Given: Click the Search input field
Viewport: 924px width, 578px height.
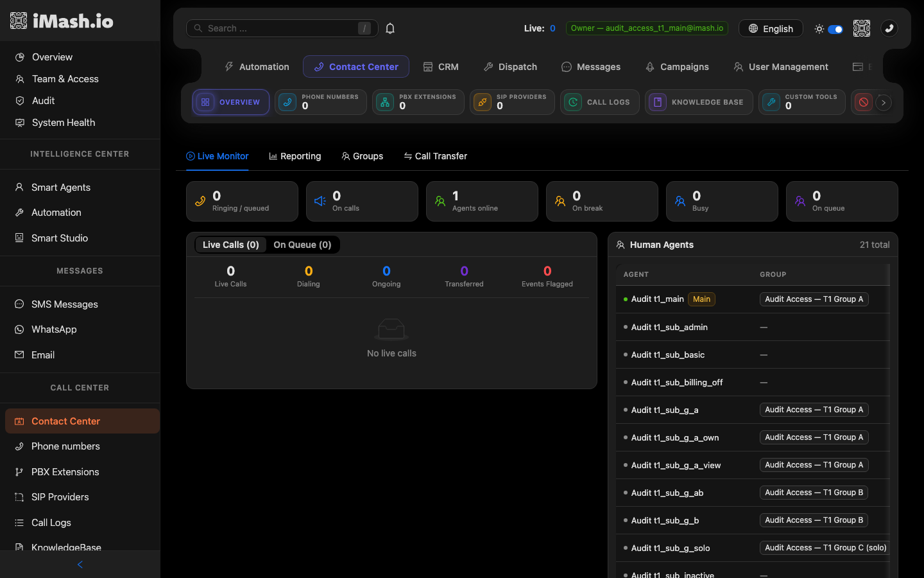Looking at the screenshot, I should (x=282, y=28).
